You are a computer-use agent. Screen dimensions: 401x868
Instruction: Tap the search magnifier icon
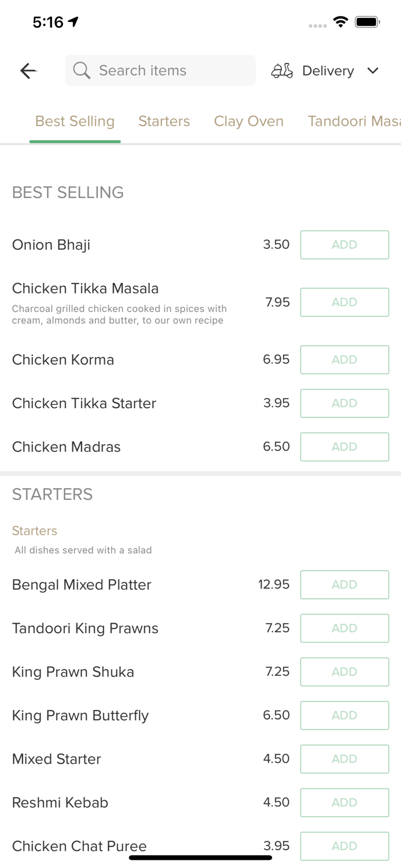(x=82, y=71)
